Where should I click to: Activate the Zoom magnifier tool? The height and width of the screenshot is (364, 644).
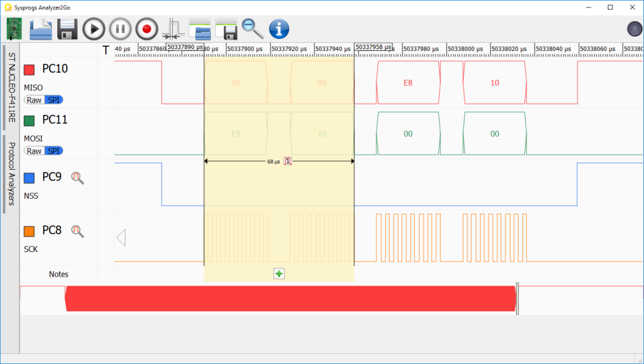[251, 28]
